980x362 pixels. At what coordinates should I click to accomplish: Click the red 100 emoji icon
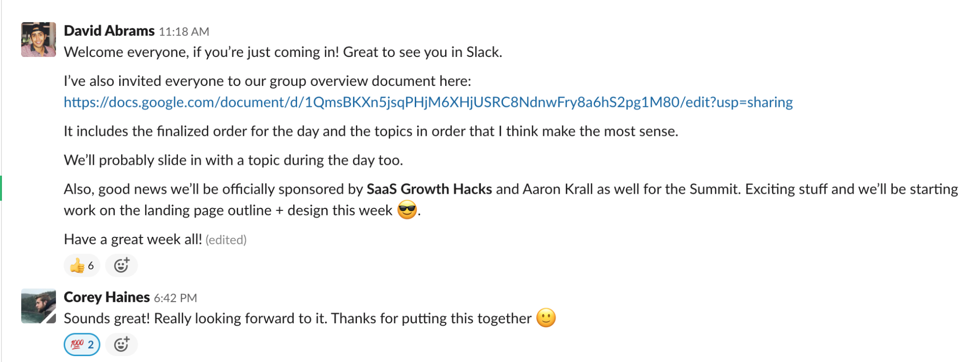pyautogui.click(x=77, y=345)
